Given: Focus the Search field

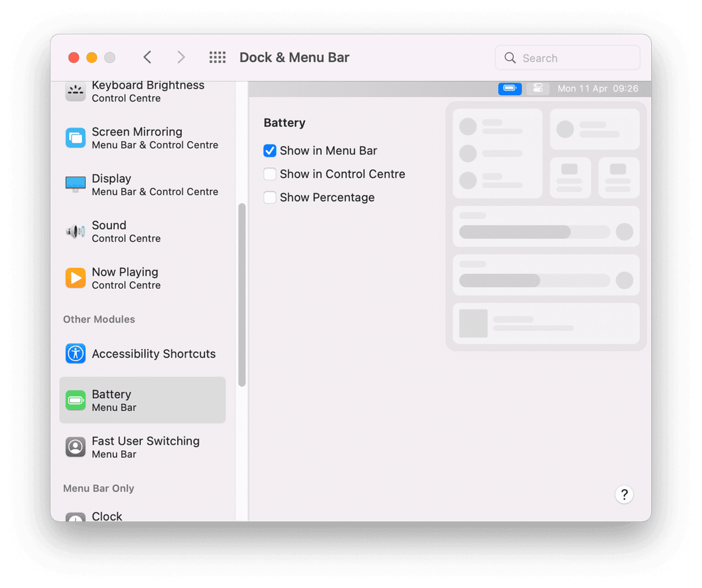Looking at the screenshot, I should click(567, 58).
